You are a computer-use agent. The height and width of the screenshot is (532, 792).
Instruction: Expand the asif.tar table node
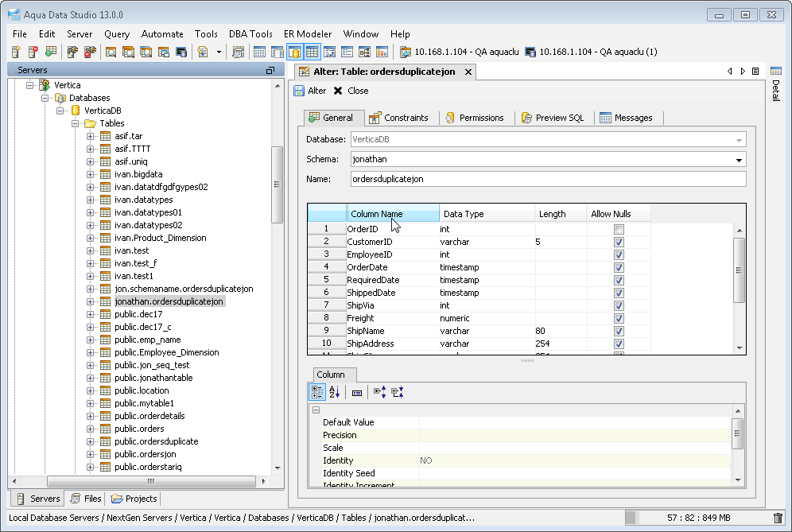[91, 136]
